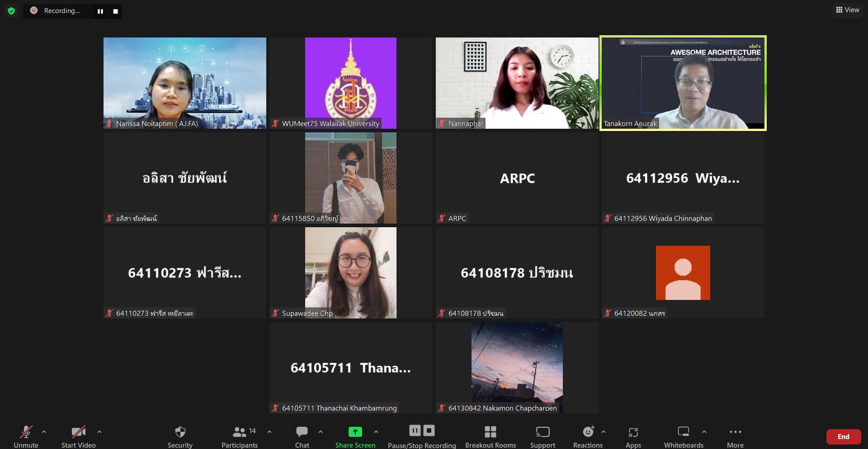Unmute the microphone
The width and height of the screenshot is (868, 449).
[26, 432]
